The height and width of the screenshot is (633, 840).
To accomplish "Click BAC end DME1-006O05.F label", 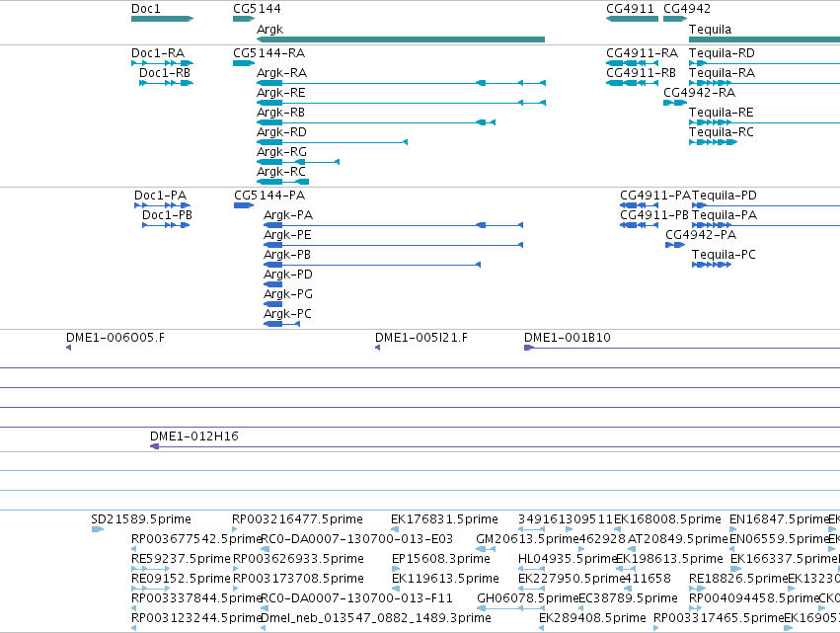I will [115, 338].
